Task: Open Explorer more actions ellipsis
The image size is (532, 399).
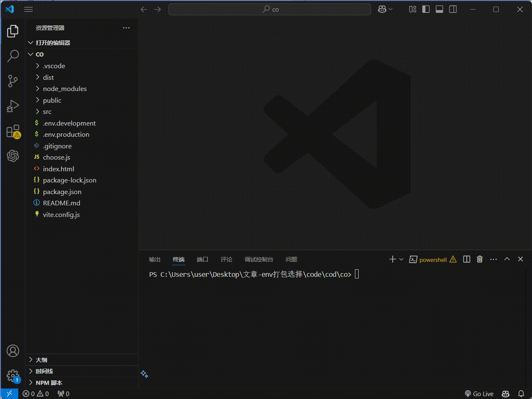Action: coord(126,28)
